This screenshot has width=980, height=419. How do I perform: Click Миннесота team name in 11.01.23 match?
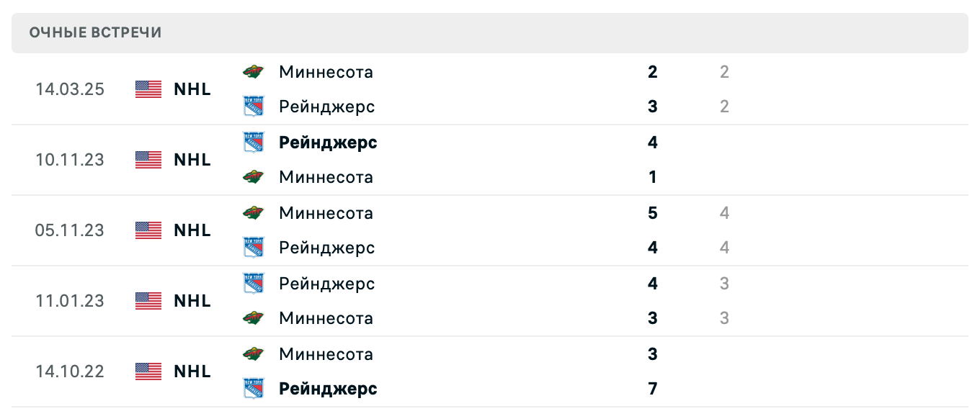click(x=326, y=318)
